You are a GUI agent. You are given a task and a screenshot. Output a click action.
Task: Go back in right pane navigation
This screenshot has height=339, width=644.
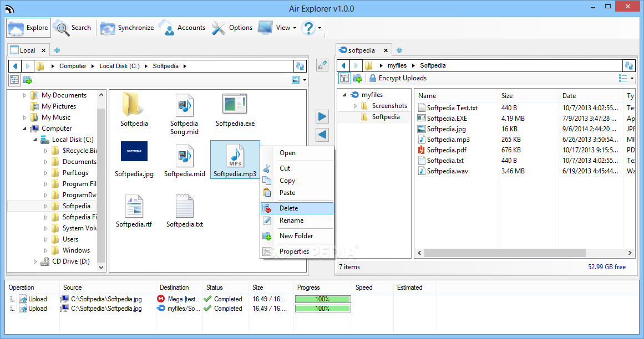pos(344,65)
